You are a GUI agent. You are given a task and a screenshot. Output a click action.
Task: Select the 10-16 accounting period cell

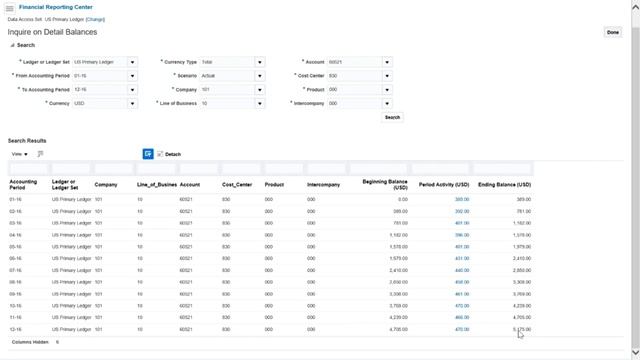pyautogui.click(x=16, y=306)
